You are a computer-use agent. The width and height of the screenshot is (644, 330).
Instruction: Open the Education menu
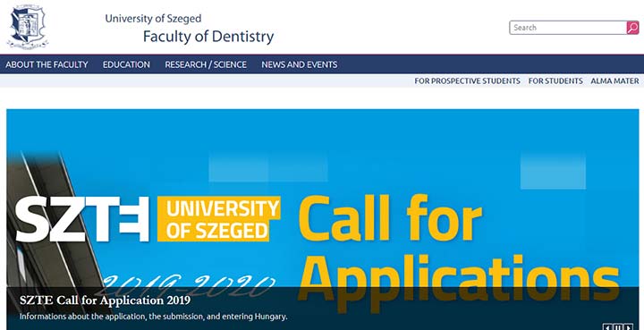pos(126,64)
